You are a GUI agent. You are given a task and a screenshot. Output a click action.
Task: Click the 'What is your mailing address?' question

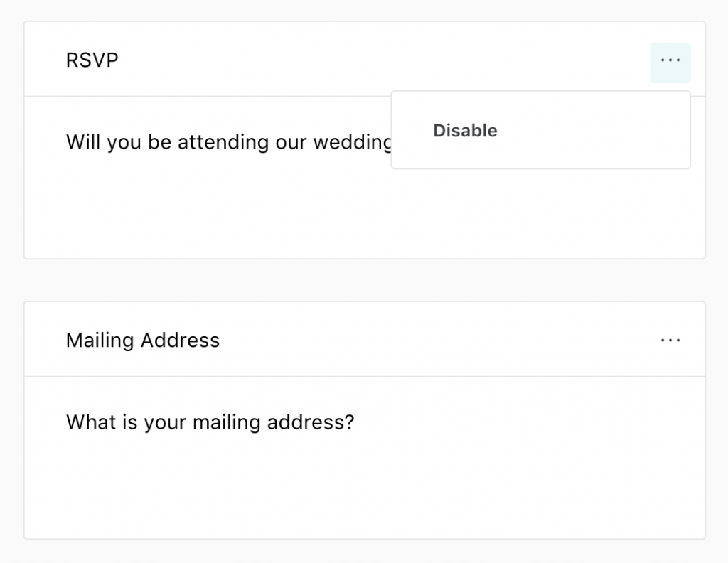[210, 422]
